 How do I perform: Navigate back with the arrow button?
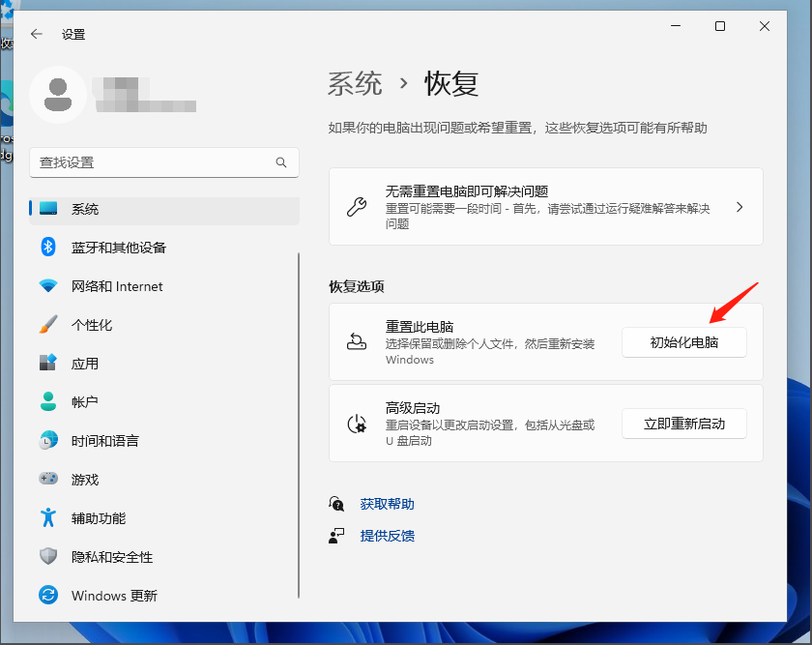coord(36,33)
